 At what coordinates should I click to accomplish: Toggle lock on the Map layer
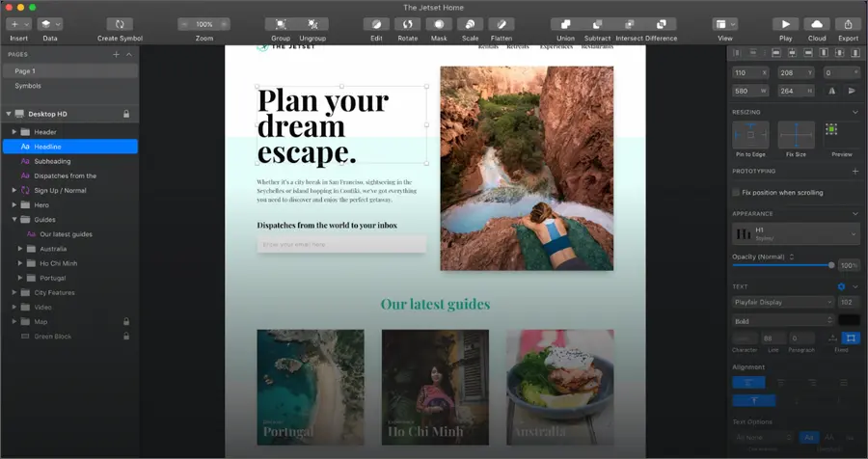126,322
